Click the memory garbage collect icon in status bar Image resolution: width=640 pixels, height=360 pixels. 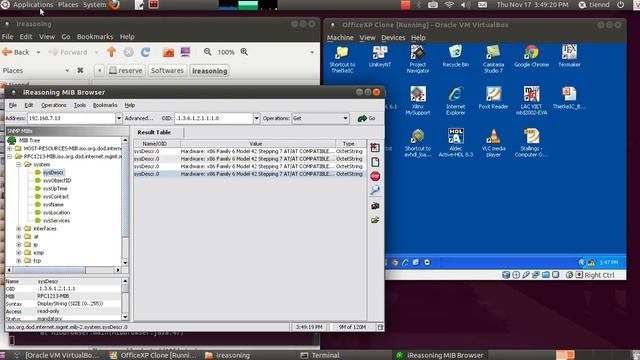point(380,327)
